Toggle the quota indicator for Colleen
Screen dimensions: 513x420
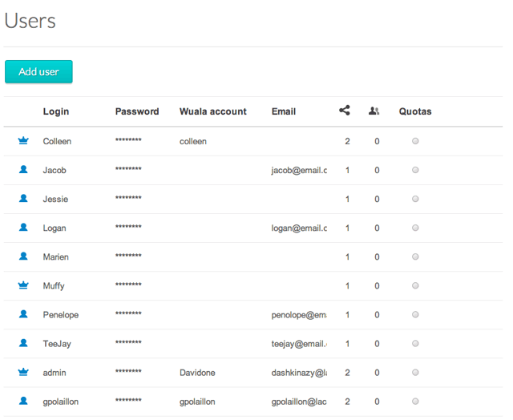[x=415, y=141]
